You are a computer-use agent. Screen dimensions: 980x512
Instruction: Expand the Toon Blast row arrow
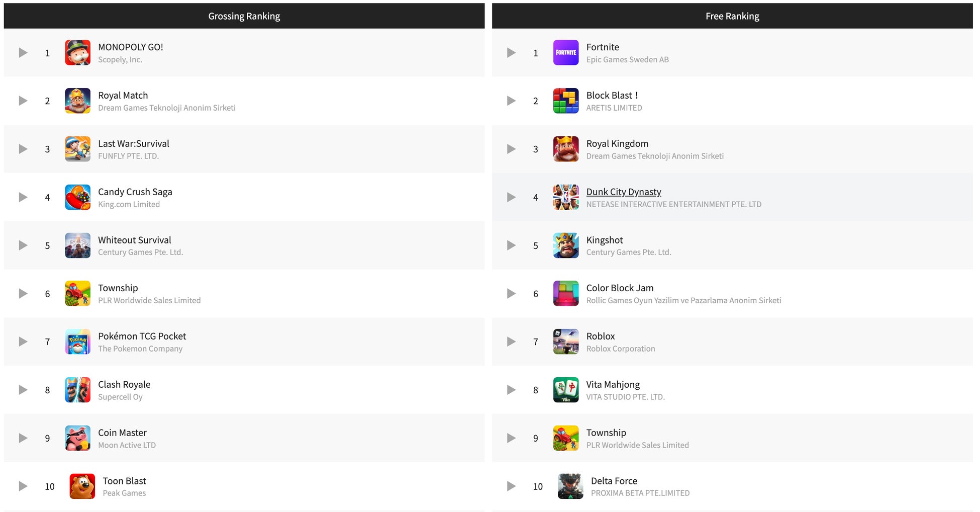point(23,486)
